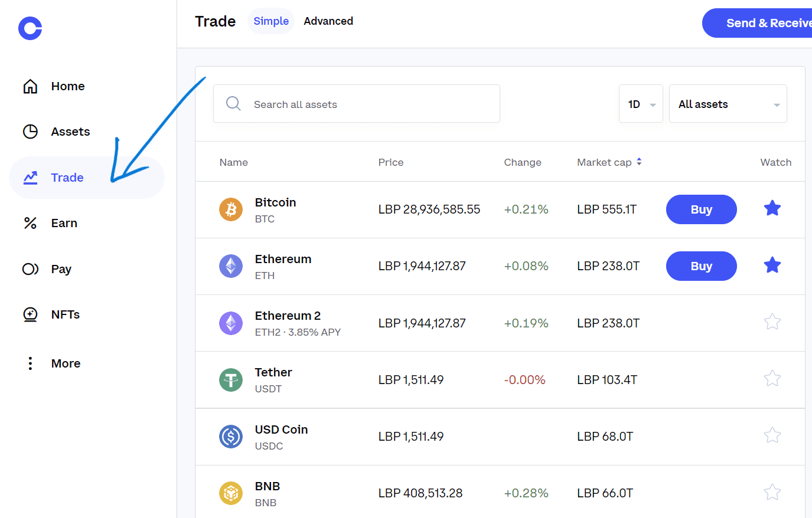
Task: Star BNB to watch it
Action: pos(772,492)
